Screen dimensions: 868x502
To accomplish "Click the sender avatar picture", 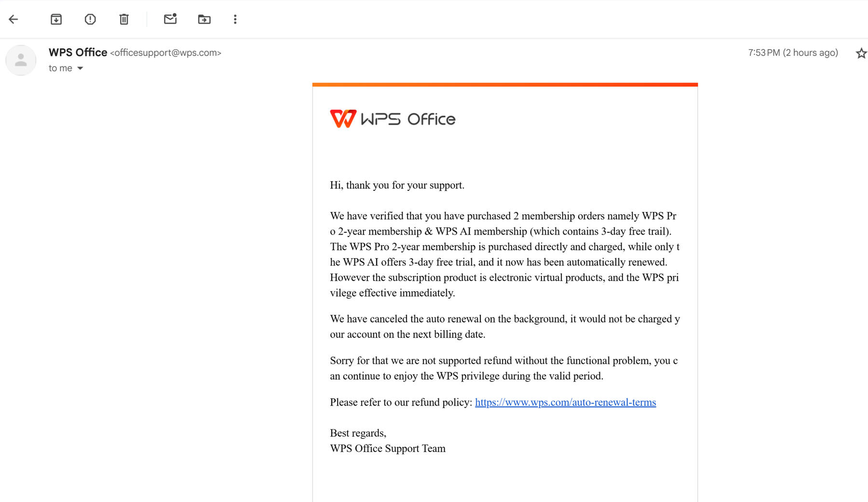I will pos(21,60).
